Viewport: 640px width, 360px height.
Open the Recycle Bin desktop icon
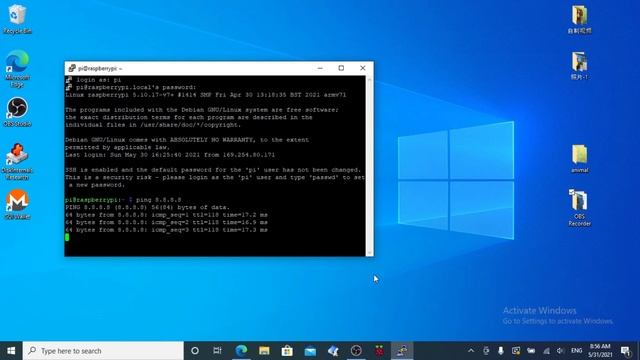[17, 19]
